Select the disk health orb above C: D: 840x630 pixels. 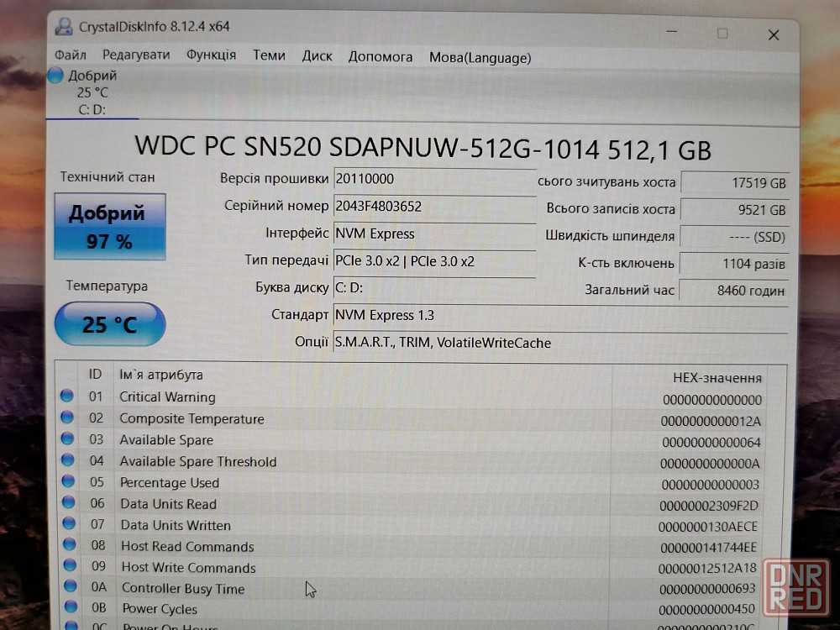click(x=55, y=76)
